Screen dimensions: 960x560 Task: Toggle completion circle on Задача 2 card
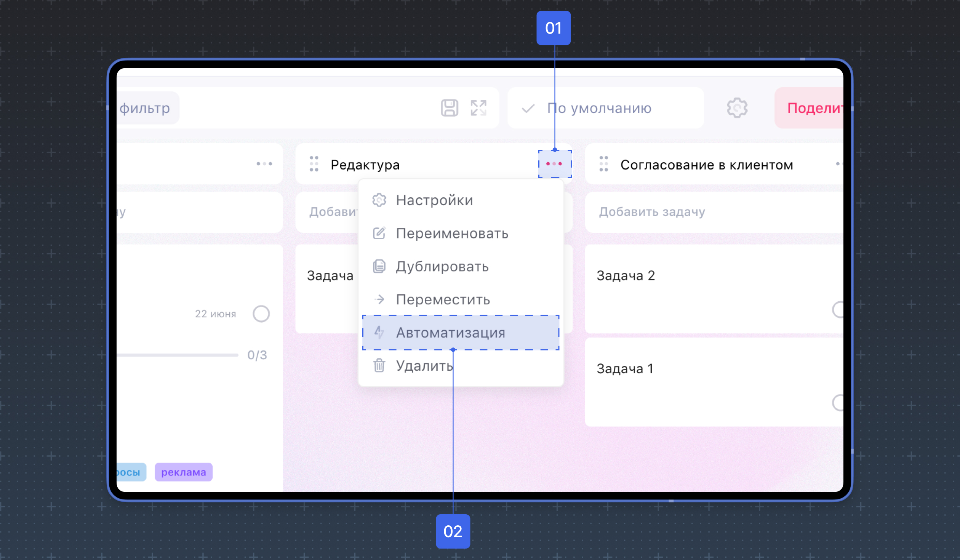pos(837,310)
